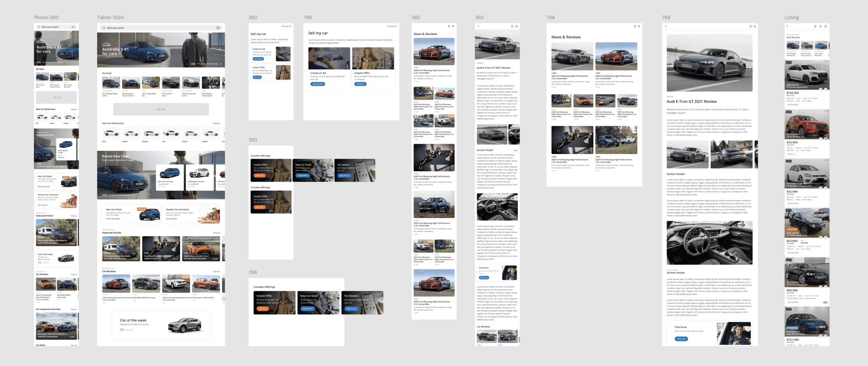This screenshot has width=868, height=366.
Task: Click play icon on Phone Mercedes-AMG comparison image
Action: (74, 315)
